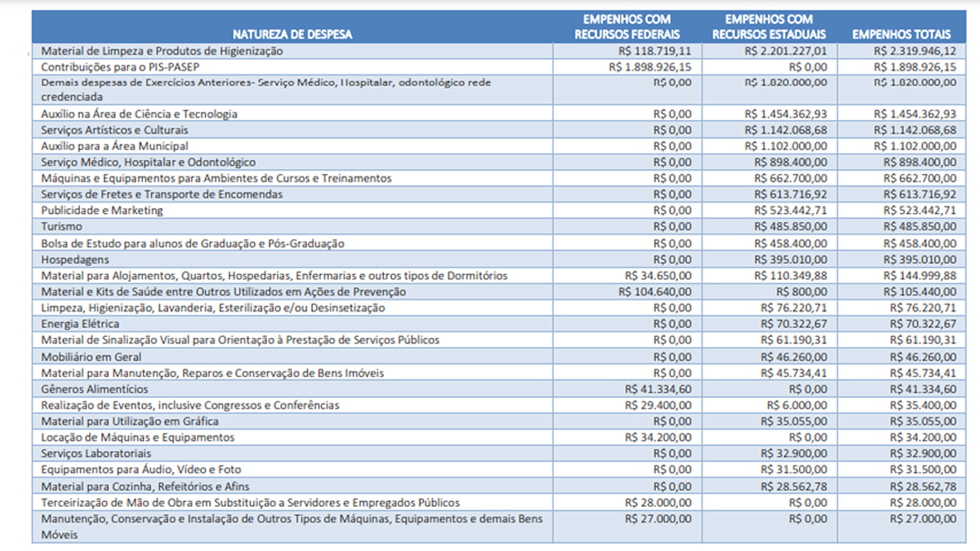Viewport: 980px width, 551px height.
Task: Click the NATUREZA DE DESPESA column header
Action: coord(292,34)
